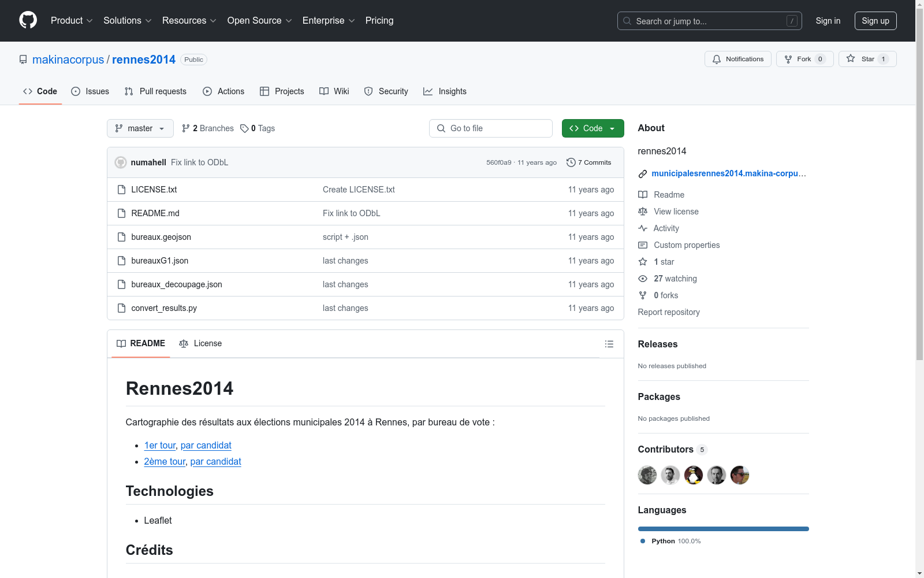Click the file icon for bureaux.geojson
924x578 pixels.
click(121, 237)
